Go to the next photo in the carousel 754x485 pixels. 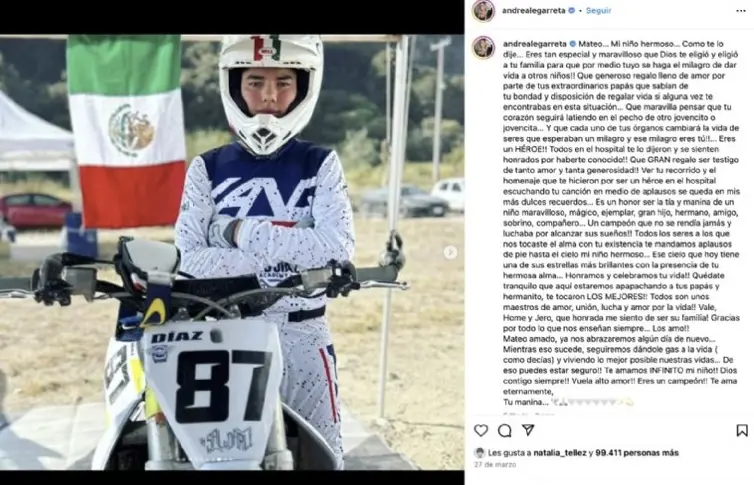point(451,252)
